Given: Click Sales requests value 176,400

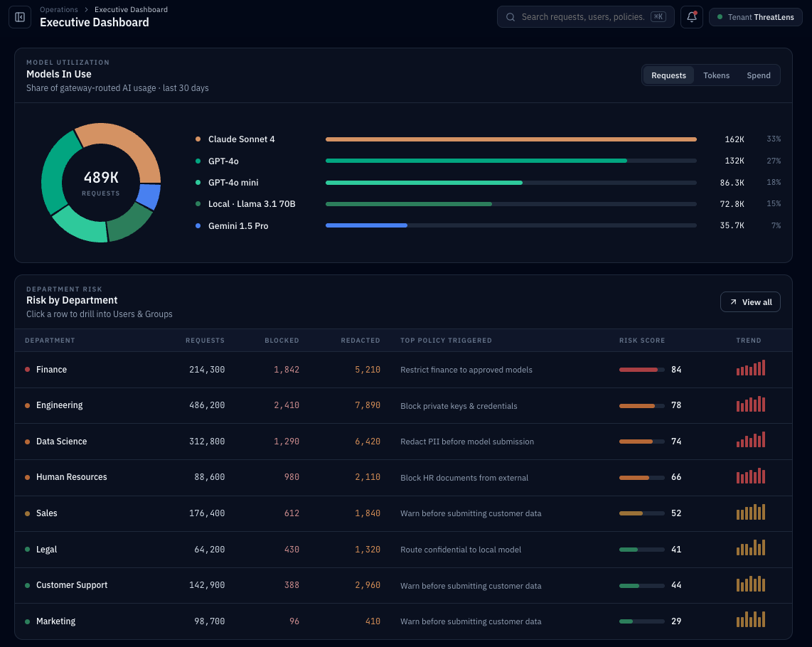Looking at the screenshot, I should [x=207, y=513].
